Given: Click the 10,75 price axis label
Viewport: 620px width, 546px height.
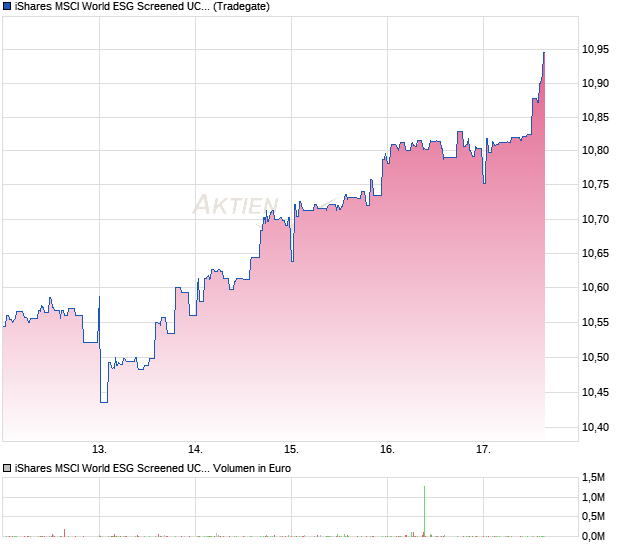Looking at the screenshot, I should click(595, 185).
